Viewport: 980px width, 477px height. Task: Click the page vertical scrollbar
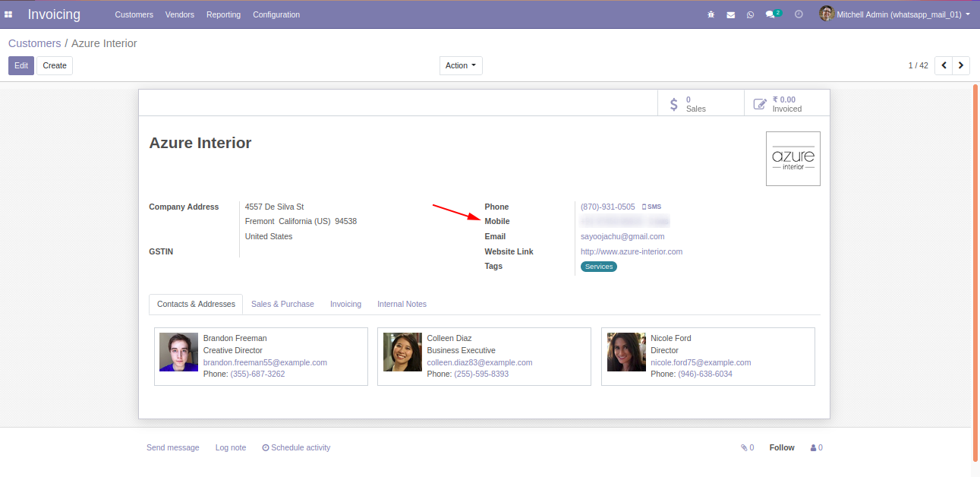click(975, 272)
